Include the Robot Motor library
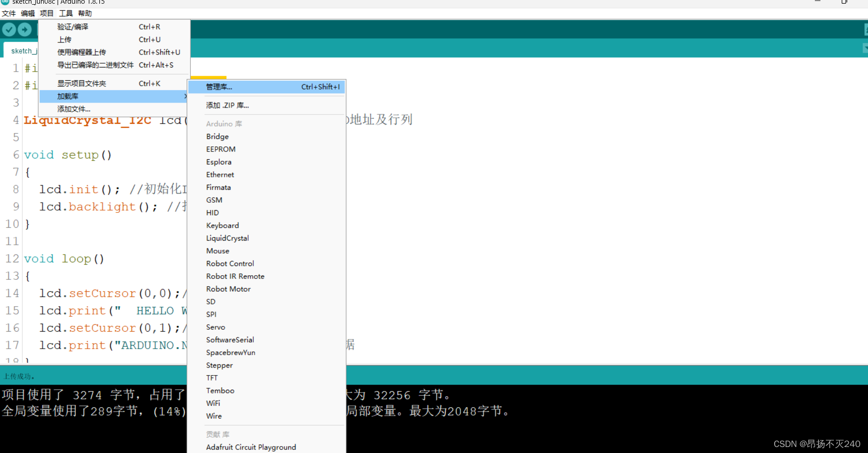The width and height of the screenshot is (868, 453). click(267, 289)
